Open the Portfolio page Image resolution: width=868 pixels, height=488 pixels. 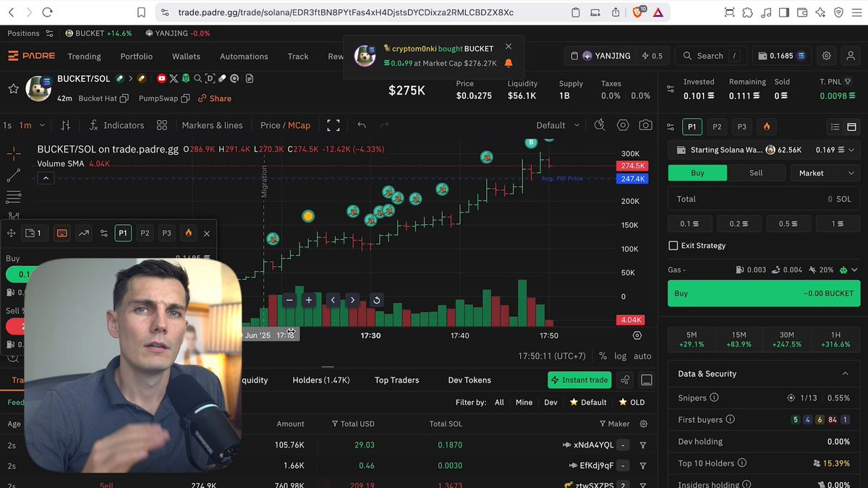point(137,56)
